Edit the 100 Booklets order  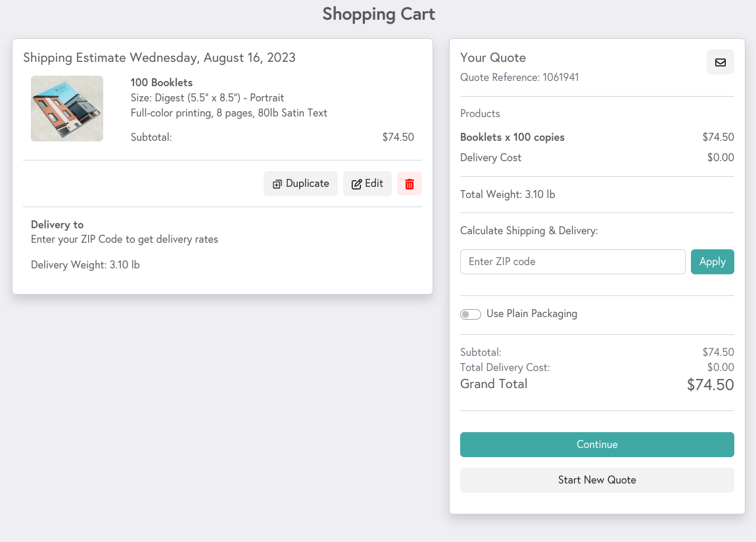(x=367, y=184)
